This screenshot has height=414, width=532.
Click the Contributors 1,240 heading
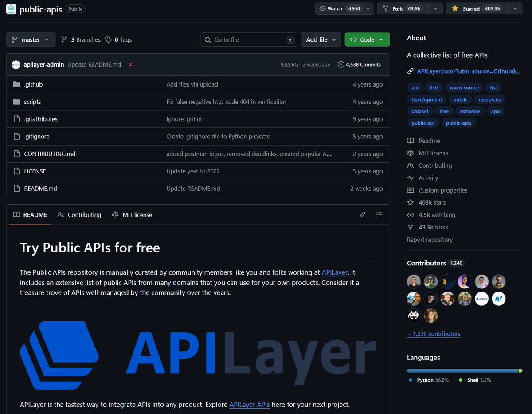(435, 263)
